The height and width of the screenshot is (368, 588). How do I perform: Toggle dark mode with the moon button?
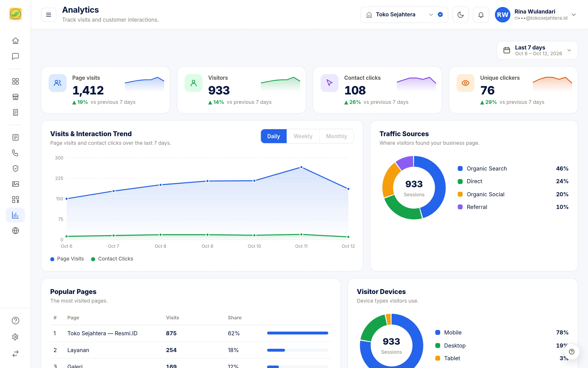pyautogui.click(x=460, y=15)
